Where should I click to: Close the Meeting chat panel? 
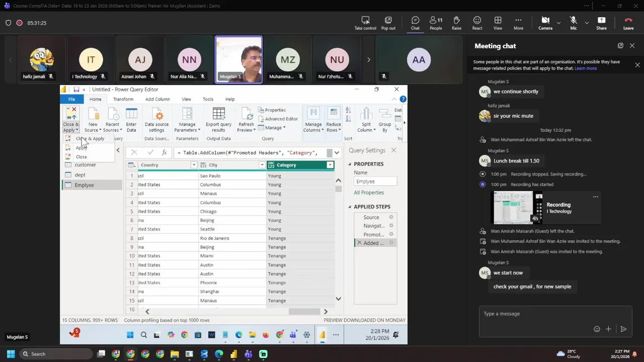pyautogui.click(x=632, y=46)
